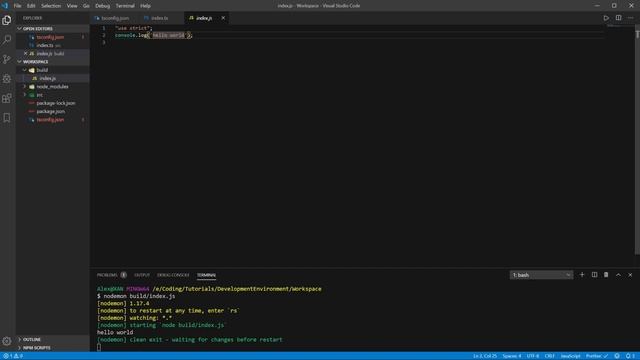The height and width of the screenshot is (360, 640).
Task: Open package.json in workspace tree
Action: click(51, 111)
